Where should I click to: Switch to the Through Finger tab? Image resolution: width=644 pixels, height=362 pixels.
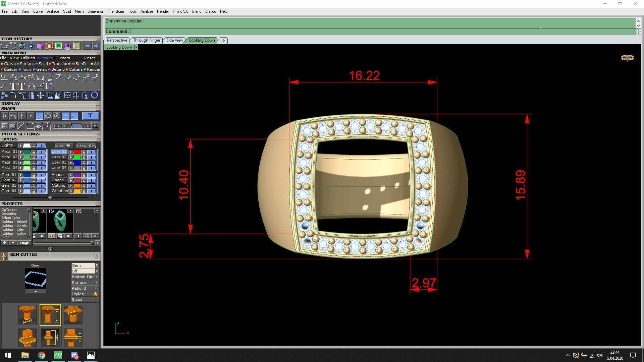147,40
